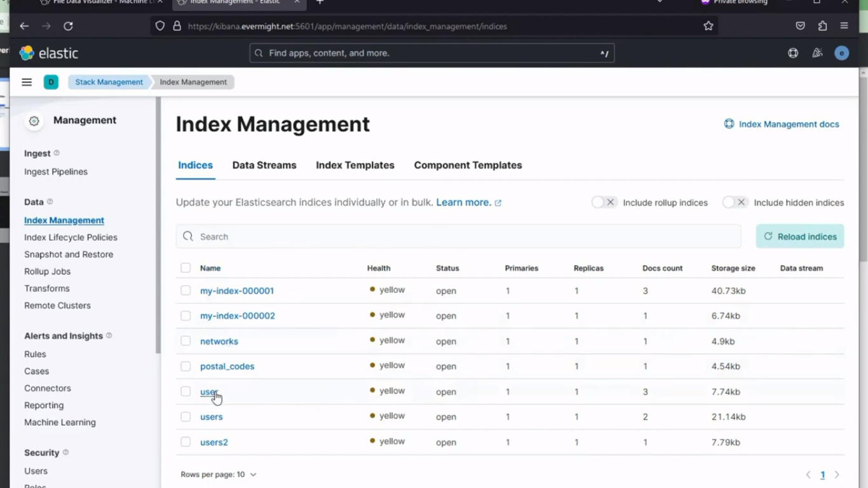Switch to the Index Templates tab

(x=355, y=165)
